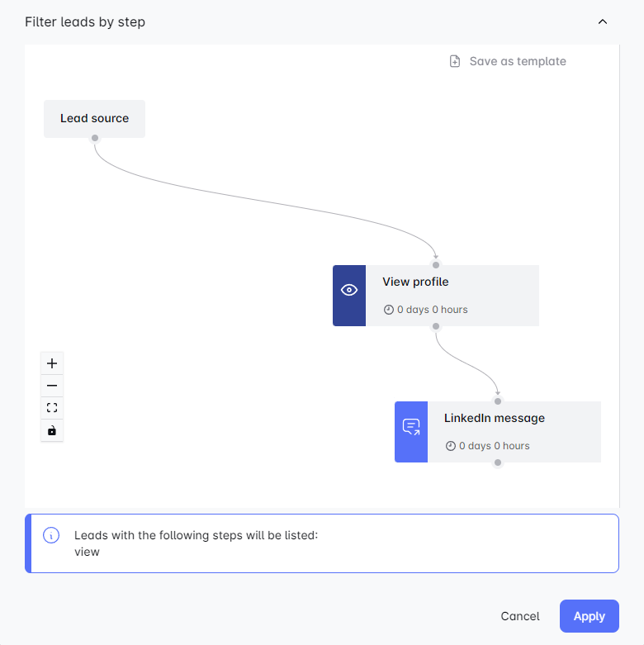Cancel the filter dialog
This screenshot has height=645, width=644.
(520, 616)
